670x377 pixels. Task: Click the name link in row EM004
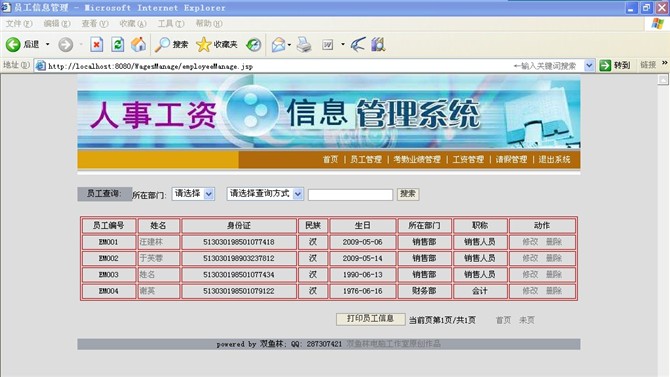147,291
